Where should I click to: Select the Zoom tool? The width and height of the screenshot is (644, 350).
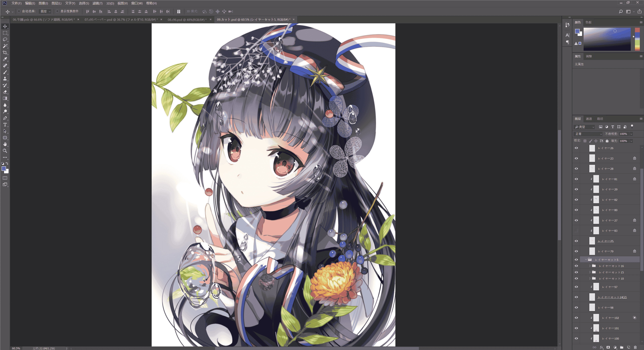(x=5, y=151)
